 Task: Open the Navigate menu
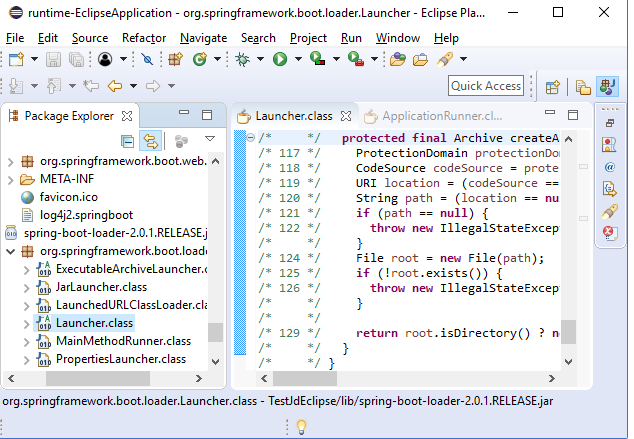203,38
